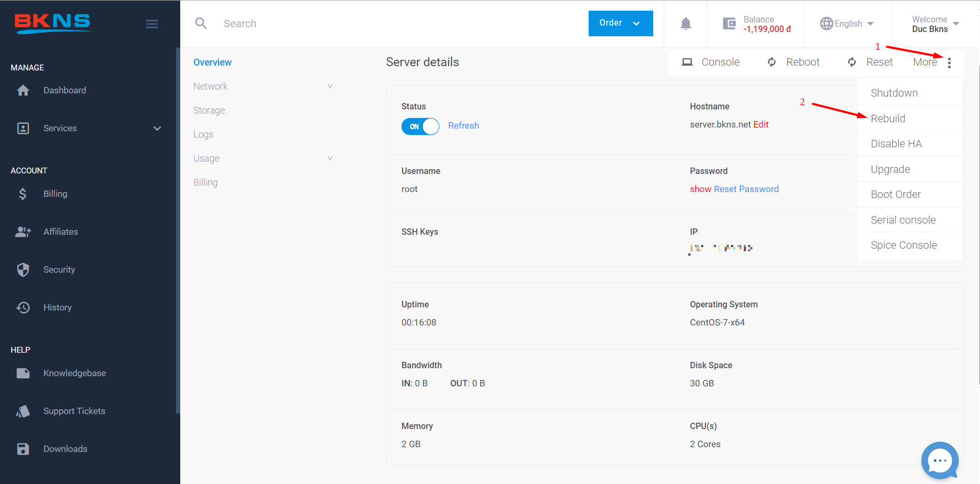Expand the Network section chevron
The width and height of the screenshot is (980, 484).
click(x=330, y=86)
